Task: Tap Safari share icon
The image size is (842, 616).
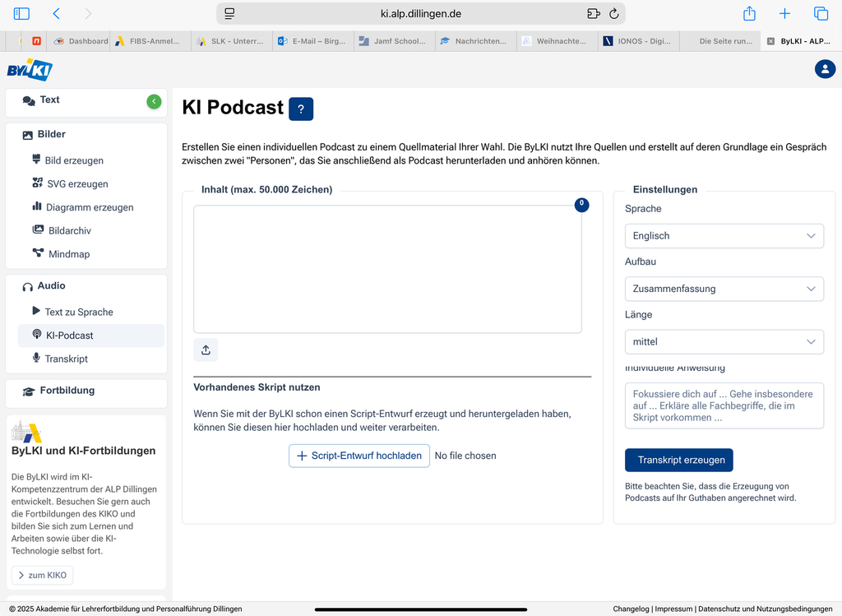Action: click(x=749, y=13)
